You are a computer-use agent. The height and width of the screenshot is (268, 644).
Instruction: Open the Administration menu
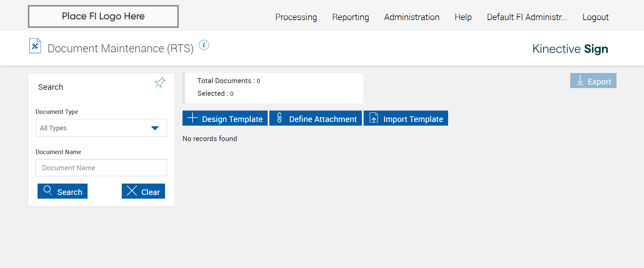pyautogui.click(x=412, y=17)
